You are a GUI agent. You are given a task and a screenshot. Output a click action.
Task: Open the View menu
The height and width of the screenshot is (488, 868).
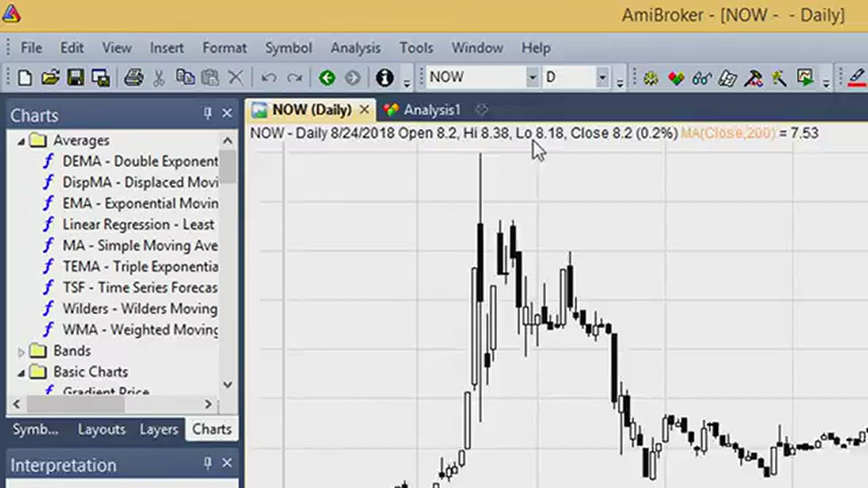pyautogui.click(x=117, y=48)
